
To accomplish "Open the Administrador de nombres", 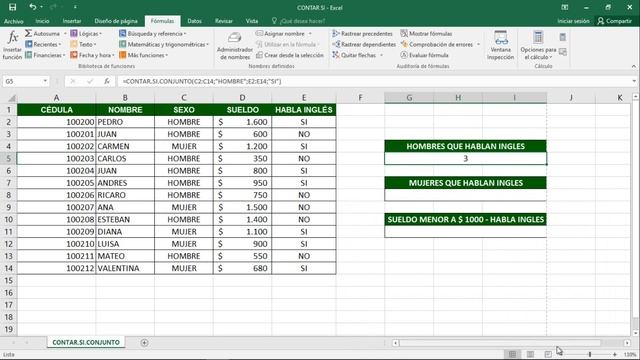I will (235, 46).
